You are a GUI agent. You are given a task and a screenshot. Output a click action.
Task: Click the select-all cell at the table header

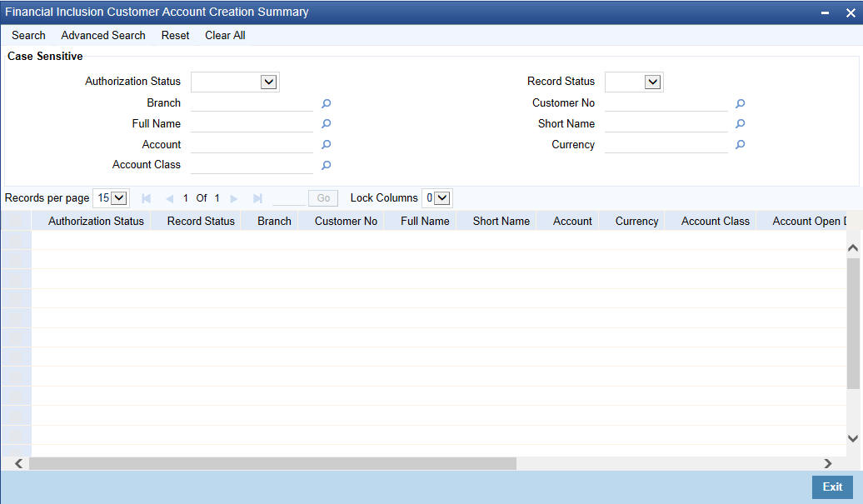pos(16,221)
